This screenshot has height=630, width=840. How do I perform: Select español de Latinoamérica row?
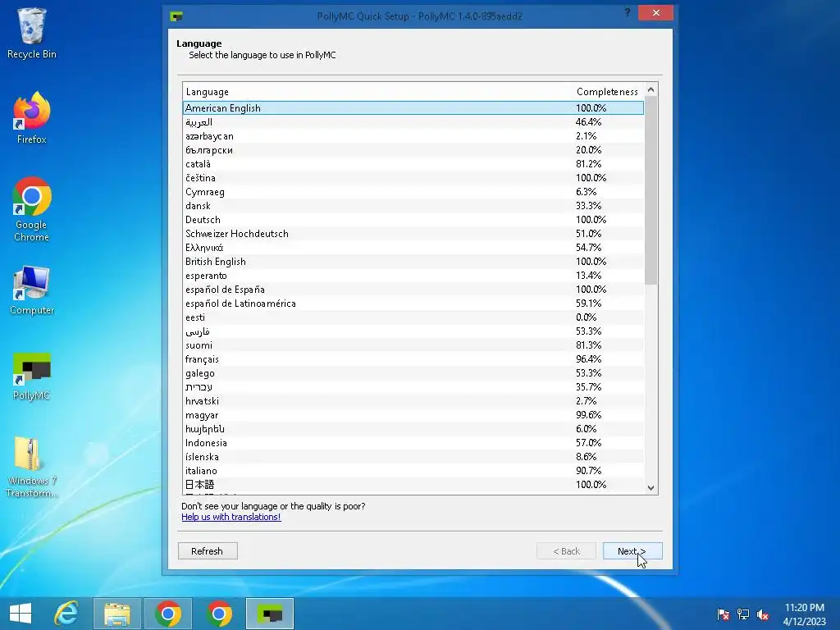[413, 304]
